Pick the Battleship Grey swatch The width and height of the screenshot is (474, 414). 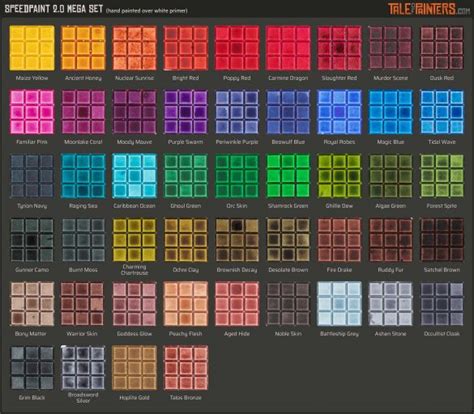click(339, 304)
